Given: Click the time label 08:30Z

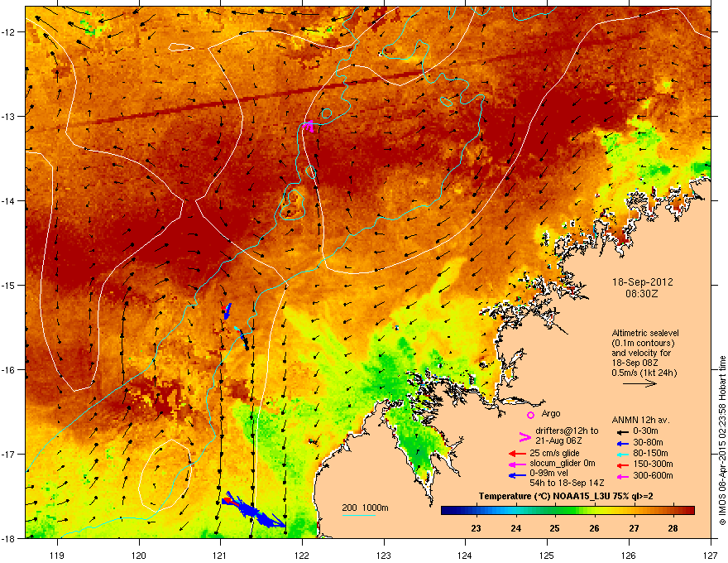Looking at the screenshot, I should click(x=642, y=294).
